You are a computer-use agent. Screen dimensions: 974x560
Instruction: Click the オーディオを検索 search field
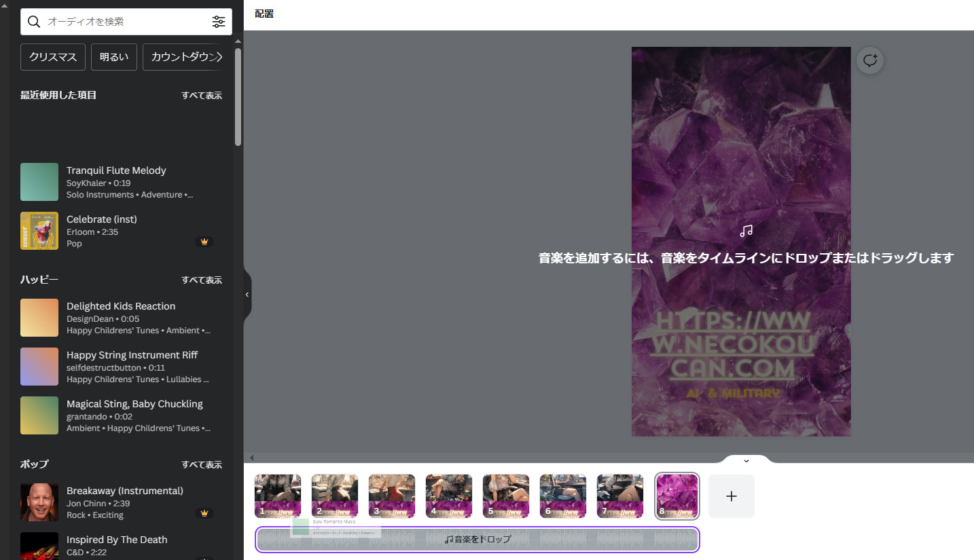[x=126, y=22]
